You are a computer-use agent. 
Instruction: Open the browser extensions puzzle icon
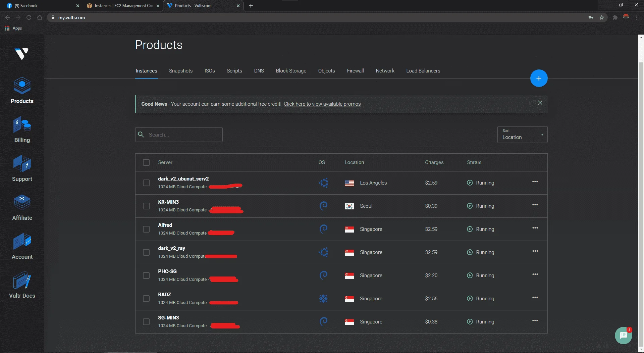(615, 17)
